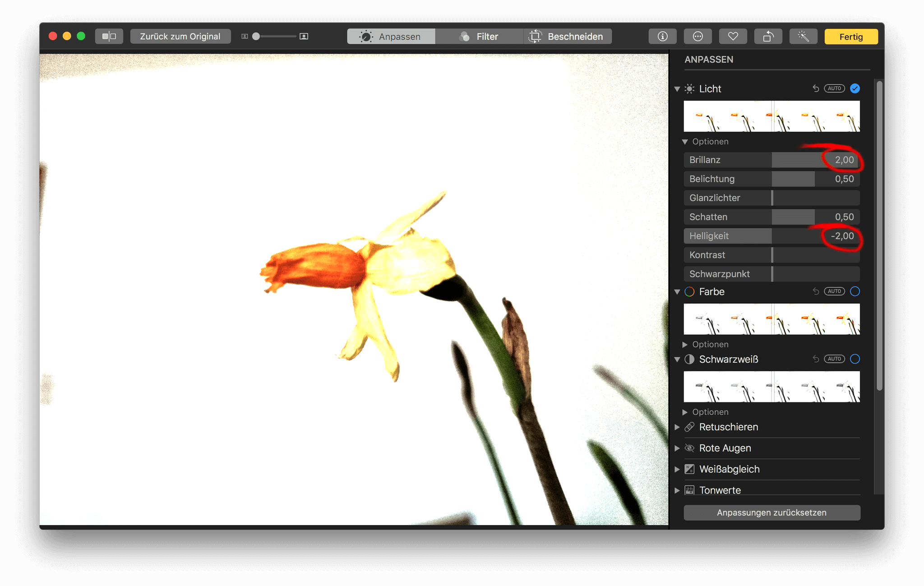Undo Licht adjustments with revert arrow
This screenshot has height=586, width=924.
pos(816,88)
